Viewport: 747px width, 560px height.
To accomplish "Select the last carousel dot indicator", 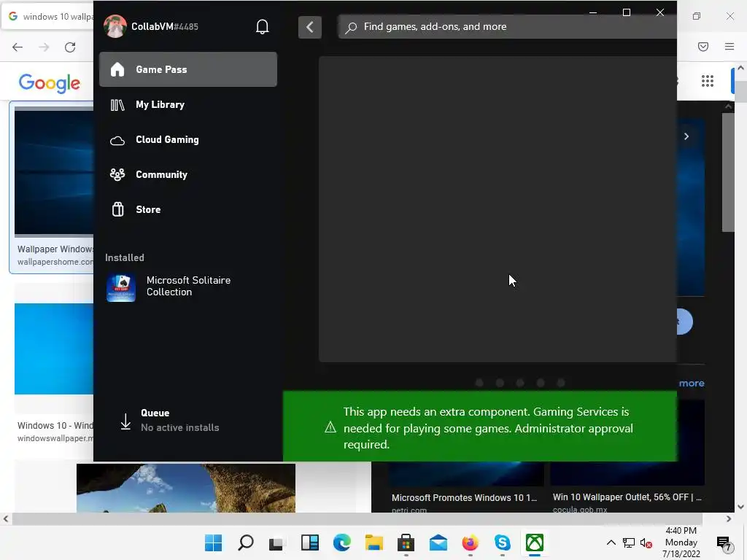I will [x=561, y=383].
